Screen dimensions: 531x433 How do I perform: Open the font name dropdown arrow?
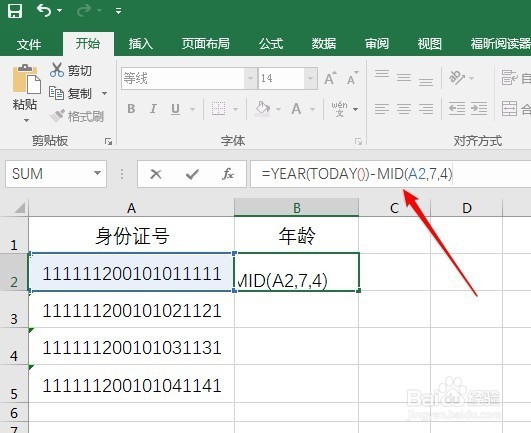tap(250, 79)
